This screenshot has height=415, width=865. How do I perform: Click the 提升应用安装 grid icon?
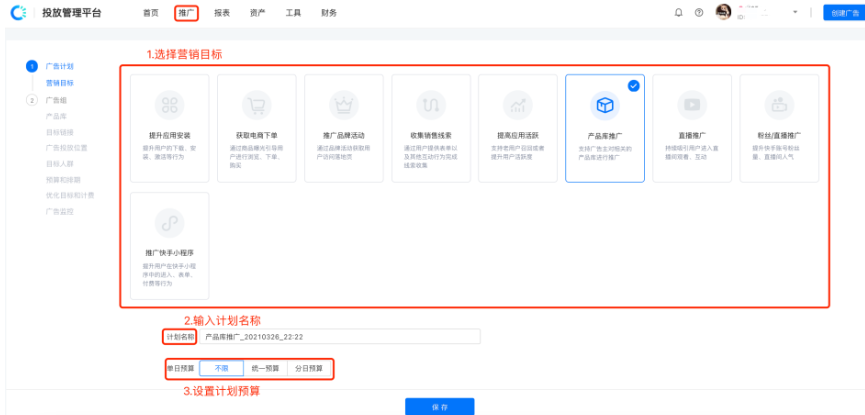(169, 105)
